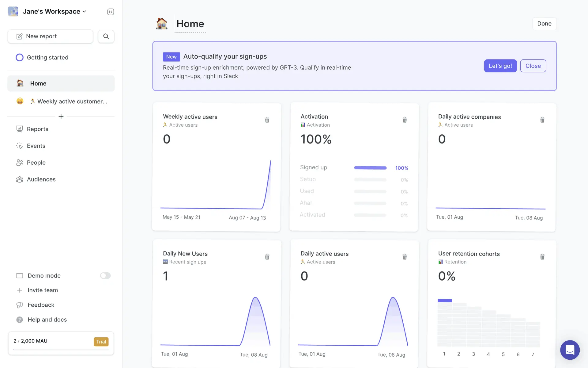Remove the Daily active companies card

[542, 120]
